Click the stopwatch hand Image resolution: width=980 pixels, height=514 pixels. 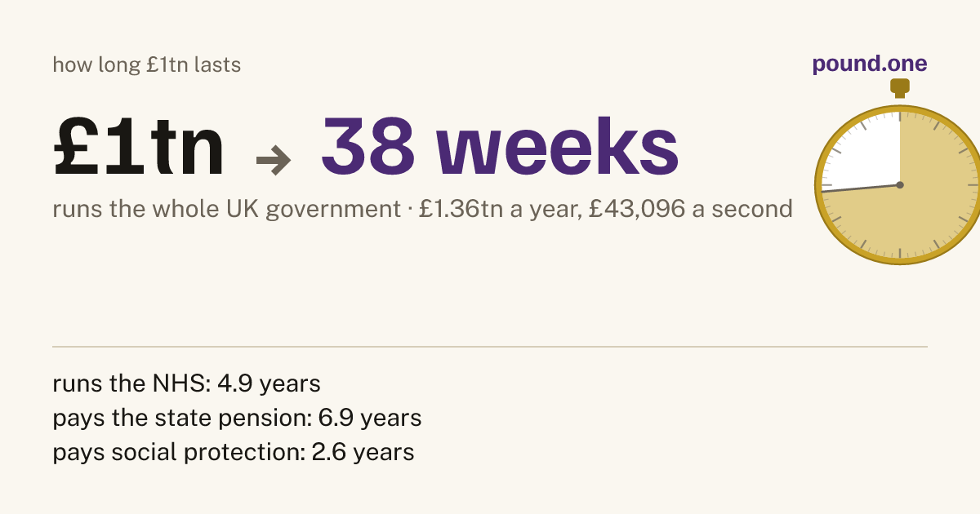[x=860, y=188]
